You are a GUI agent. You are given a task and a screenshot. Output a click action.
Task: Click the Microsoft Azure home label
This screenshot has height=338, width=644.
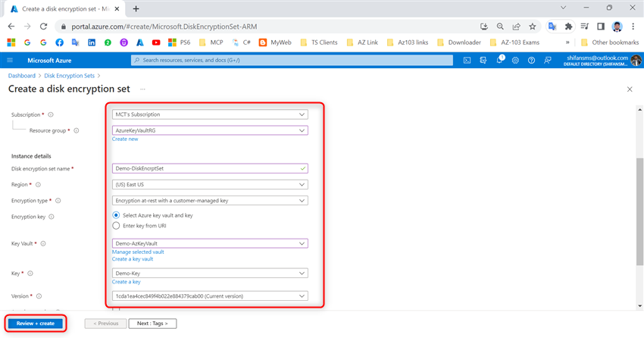49,61
